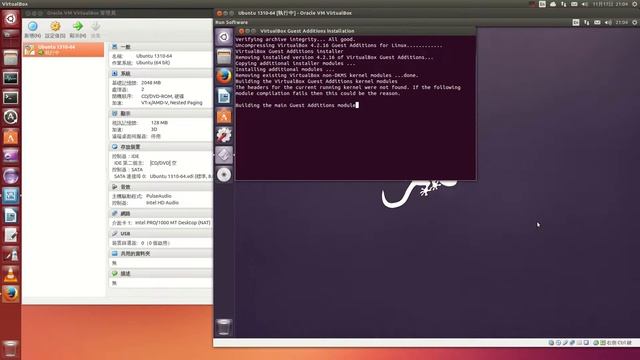
Task: Open the guest panel session gear menu
Action: pyautogui.click(x=635, y=22)
